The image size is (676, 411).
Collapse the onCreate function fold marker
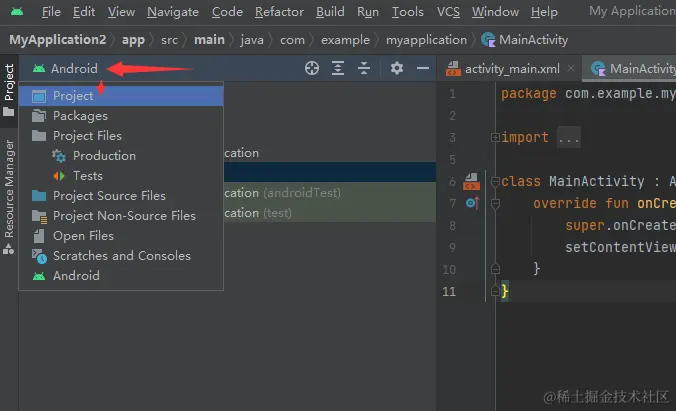click(495, 204)
